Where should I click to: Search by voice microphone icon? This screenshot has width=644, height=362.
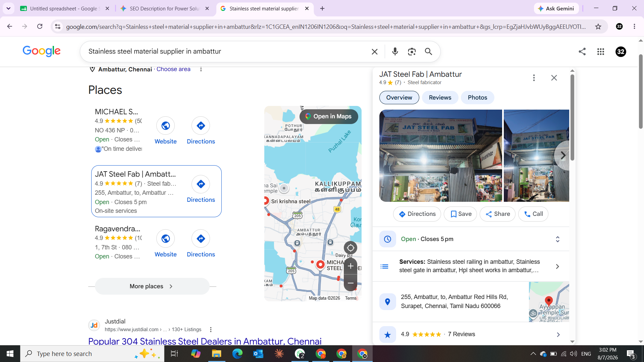point(395,52)
